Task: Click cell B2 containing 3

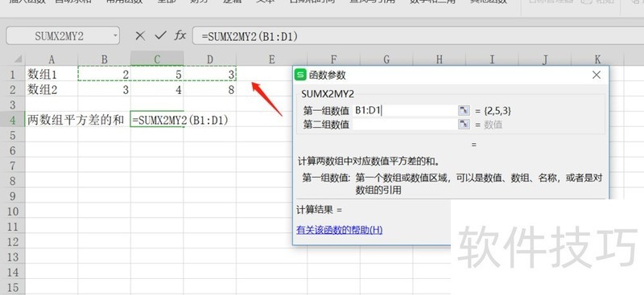Action: tap(105, 90)
